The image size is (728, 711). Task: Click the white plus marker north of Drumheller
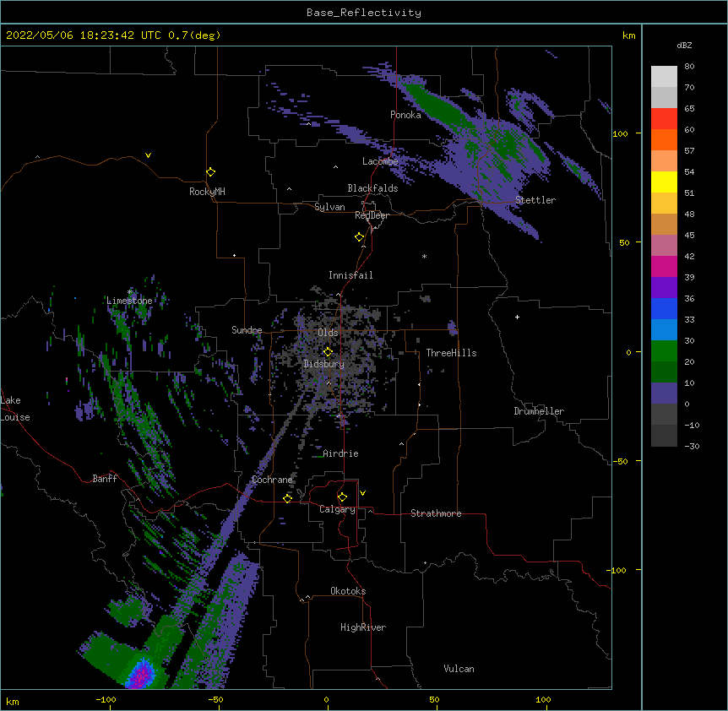tap(517, 317)
